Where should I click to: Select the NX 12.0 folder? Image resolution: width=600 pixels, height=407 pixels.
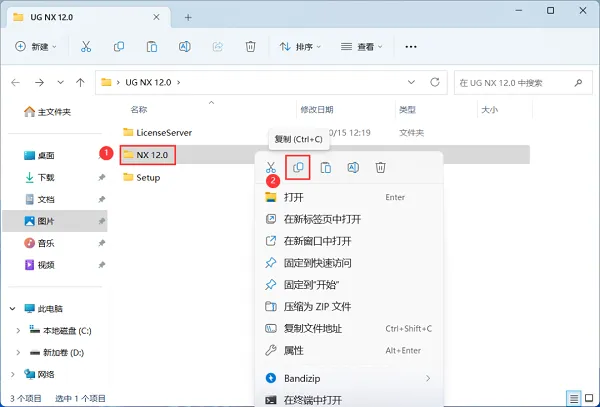(x=148, y=155)
